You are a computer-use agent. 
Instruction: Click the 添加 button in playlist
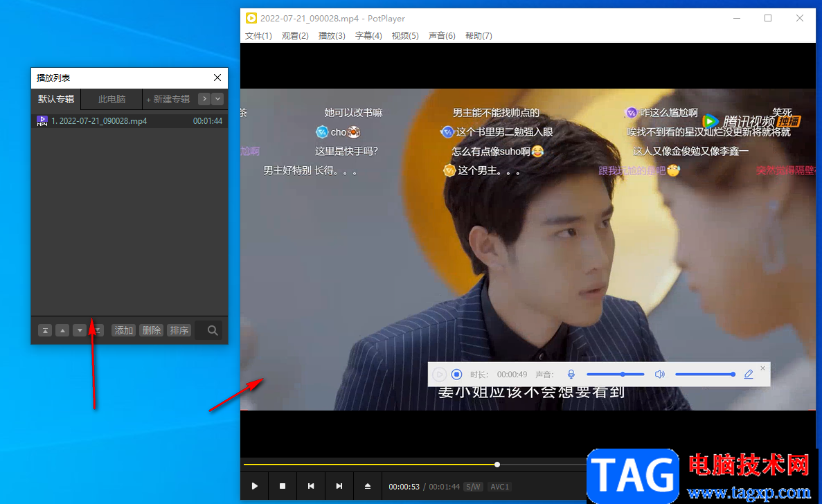pyautogui.click(x=124, y=331)
